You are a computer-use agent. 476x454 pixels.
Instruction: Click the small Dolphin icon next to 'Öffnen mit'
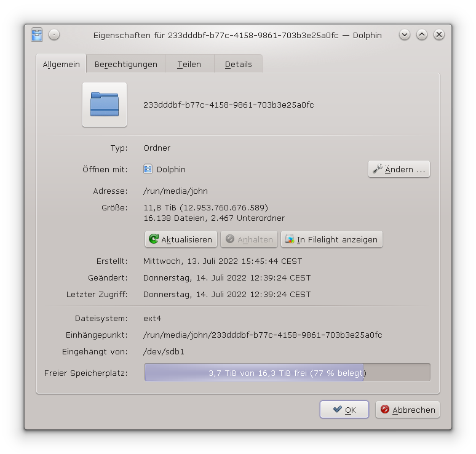148,169
